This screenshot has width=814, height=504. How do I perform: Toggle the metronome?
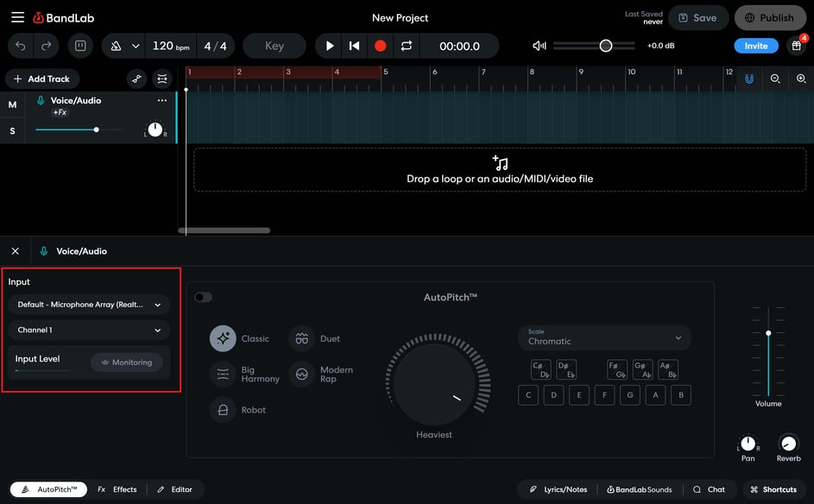[x=116, y=47]
